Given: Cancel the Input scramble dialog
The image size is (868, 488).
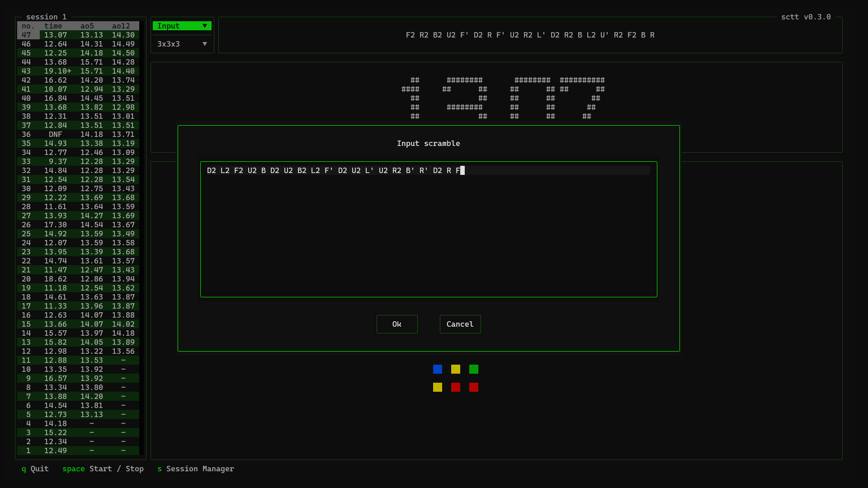Looking at the screenshot, I should [x=460, y=324].
